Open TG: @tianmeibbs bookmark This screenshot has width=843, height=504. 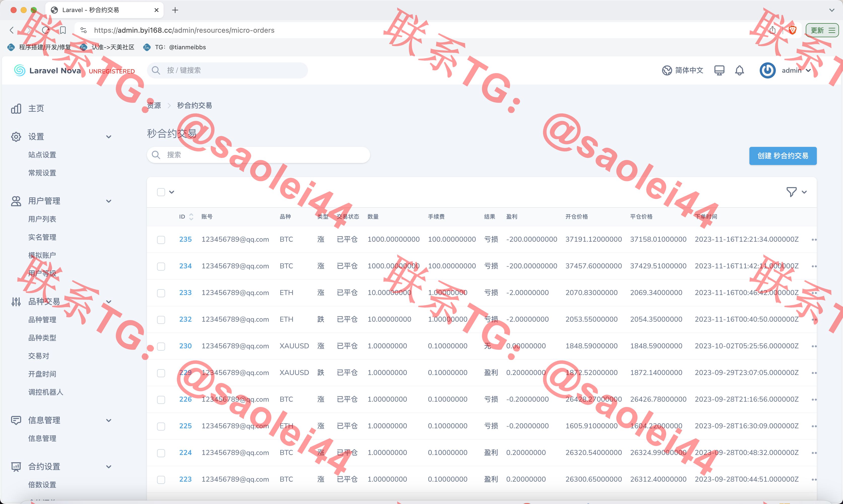(x=175, y=47)
